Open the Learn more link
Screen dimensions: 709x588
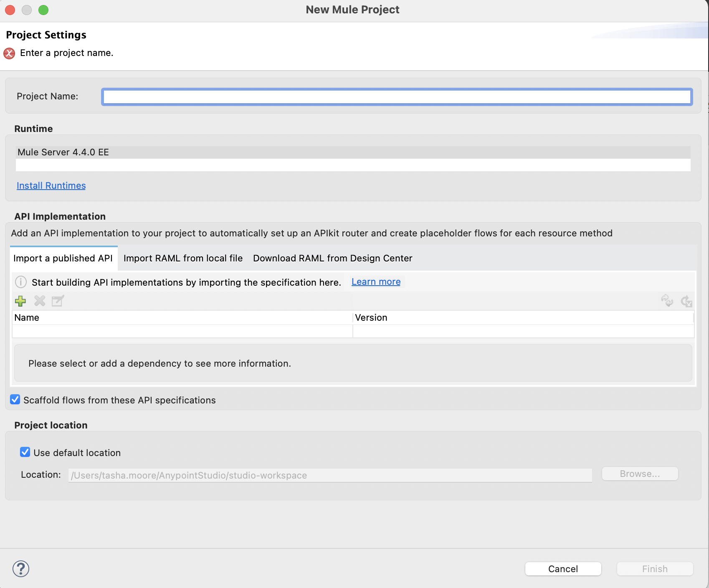pos(375,281)
